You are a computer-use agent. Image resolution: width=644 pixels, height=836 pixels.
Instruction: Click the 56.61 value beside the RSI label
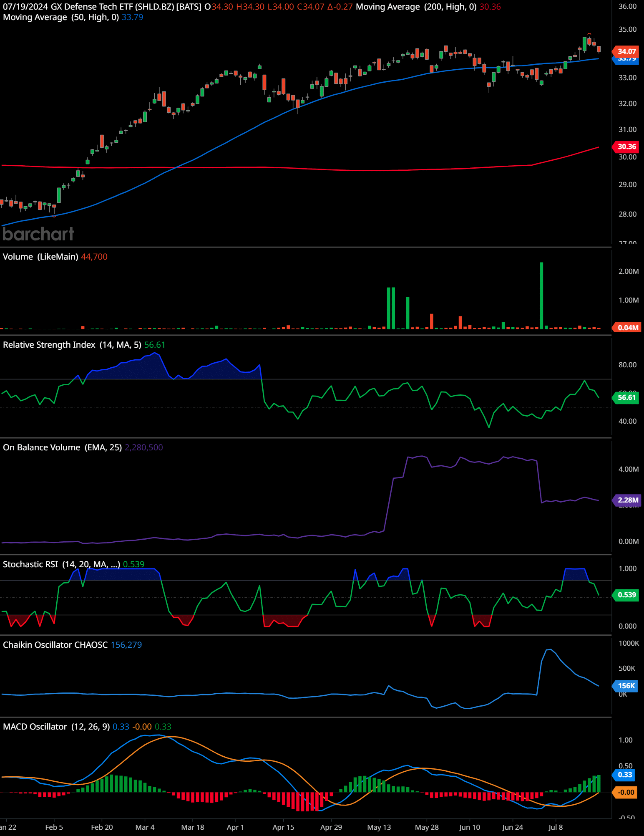(155, 345)
